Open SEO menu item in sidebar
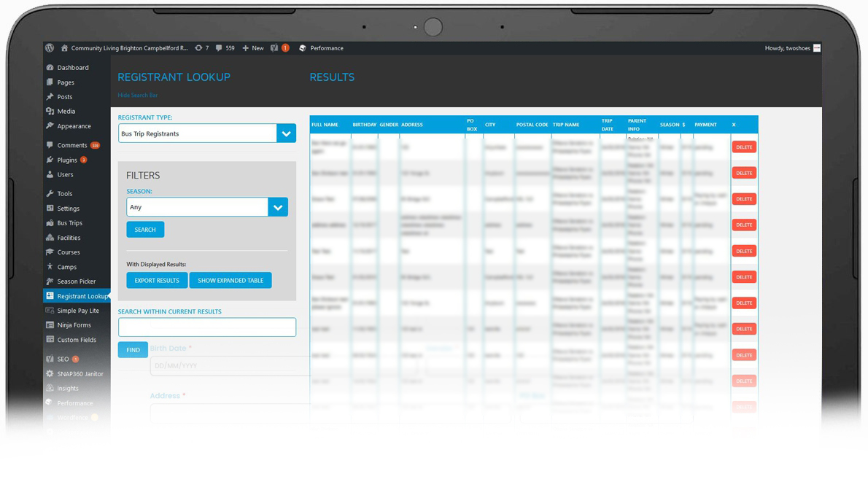This screenshot has height=482, width=868. (63, 359)
